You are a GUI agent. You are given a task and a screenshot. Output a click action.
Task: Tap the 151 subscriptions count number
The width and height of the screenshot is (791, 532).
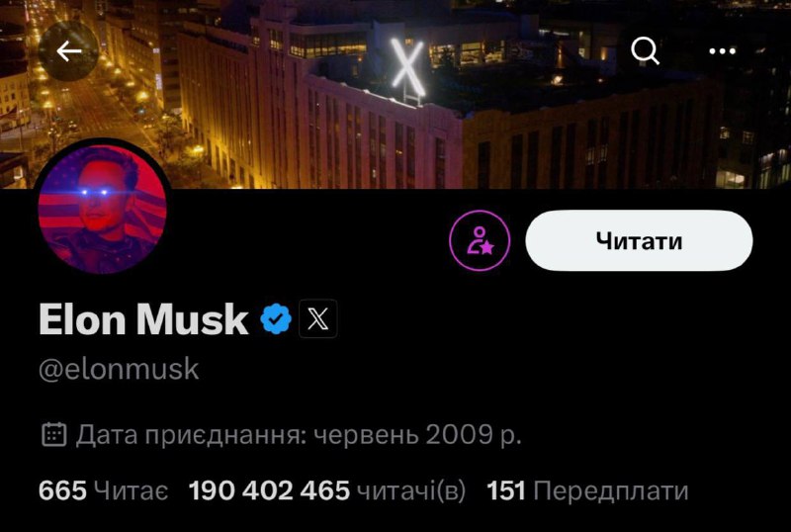click(506, 490)
